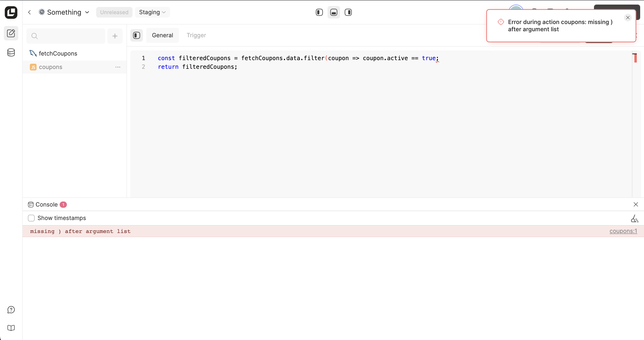Enable the Show timestamps checkbox

click(31, 218)
